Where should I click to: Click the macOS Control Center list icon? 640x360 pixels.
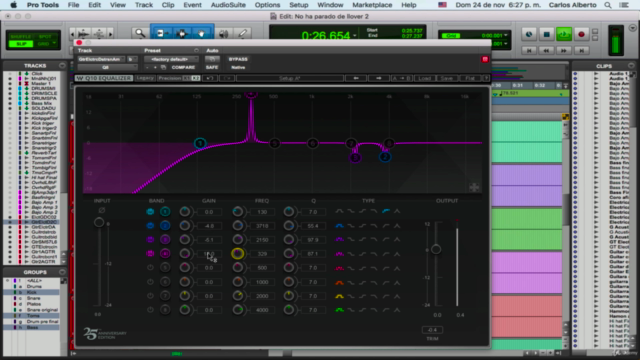(624, 5)
